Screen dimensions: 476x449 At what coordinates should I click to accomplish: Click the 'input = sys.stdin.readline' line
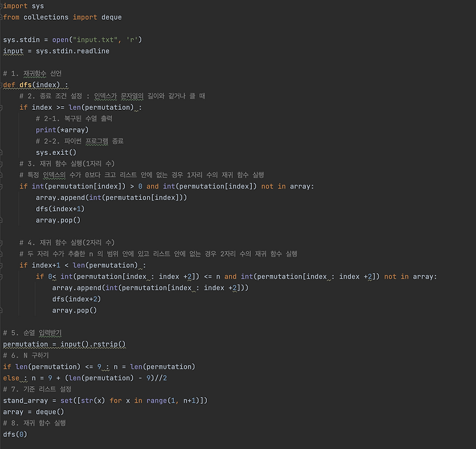click(56, 51)
